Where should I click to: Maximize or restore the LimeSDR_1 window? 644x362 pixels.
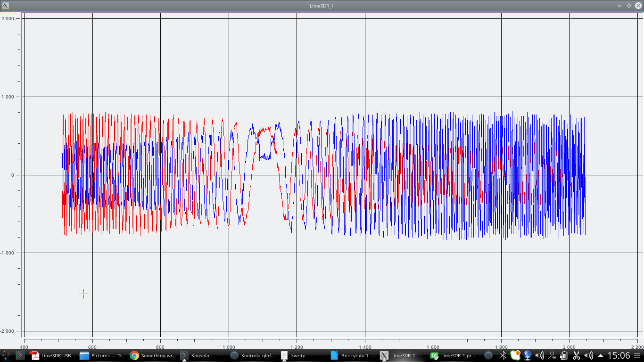(x=629, y=6)
